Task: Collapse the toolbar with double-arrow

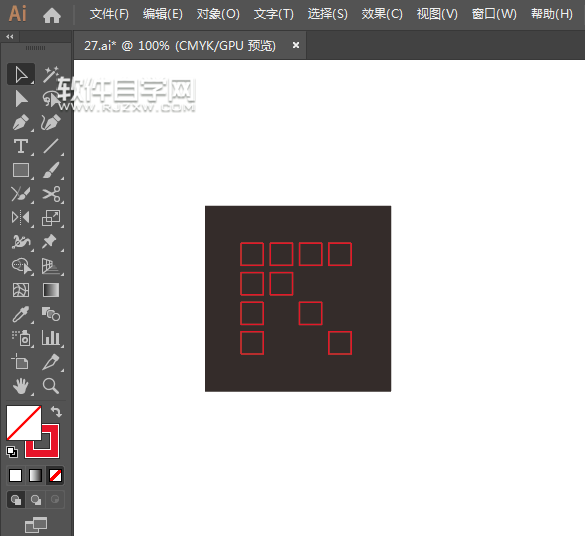Action: click(10, 37)
